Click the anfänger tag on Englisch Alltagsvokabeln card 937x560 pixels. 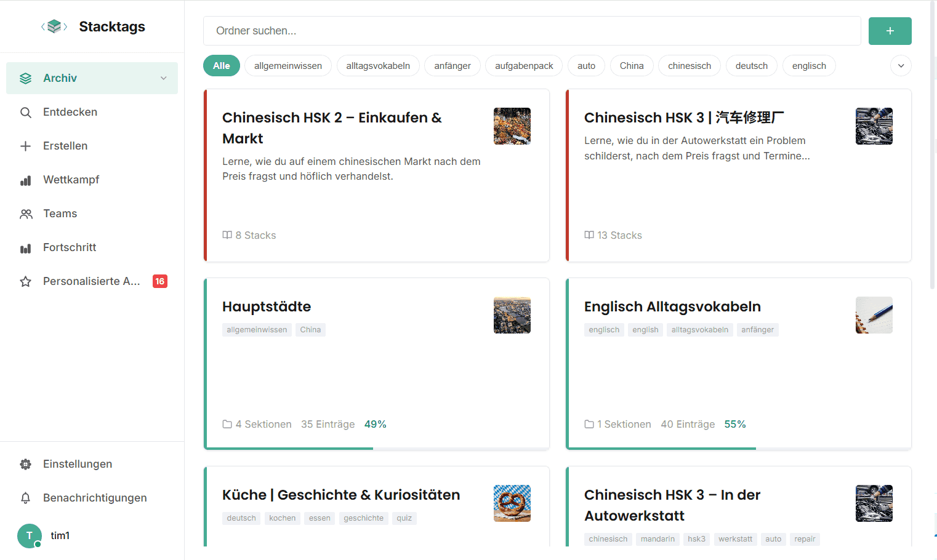[757, 330]
